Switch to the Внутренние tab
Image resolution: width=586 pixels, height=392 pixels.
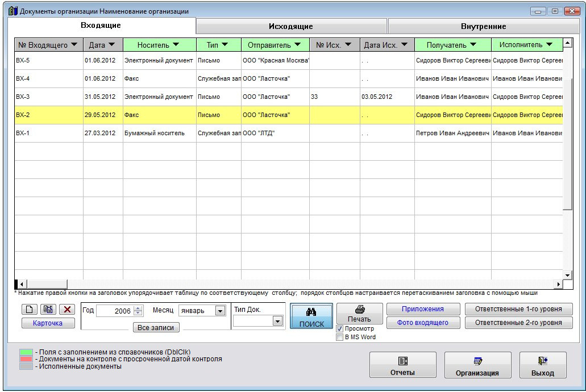(483, 26)
